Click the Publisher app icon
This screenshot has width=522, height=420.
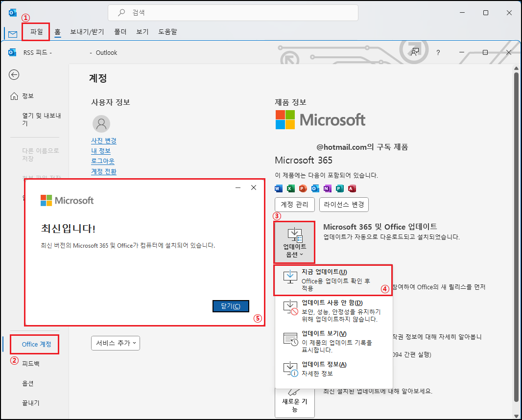(339, 188)
